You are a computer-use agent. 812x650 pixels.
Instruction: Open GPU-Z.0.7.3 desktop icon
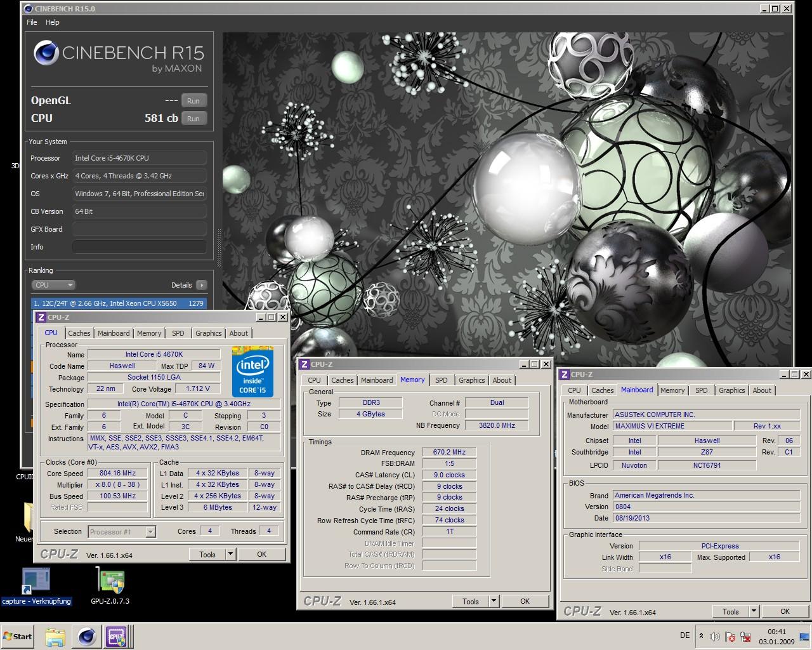(x=110, y=587)
